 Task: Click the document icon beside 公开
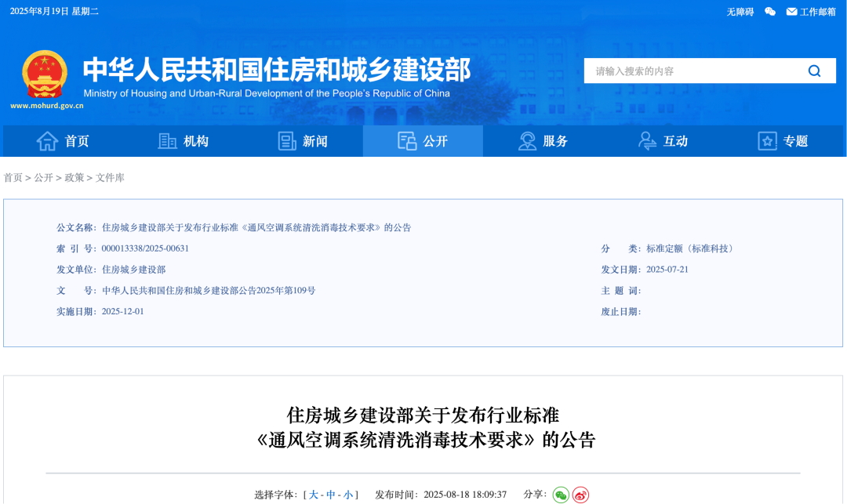407,141
